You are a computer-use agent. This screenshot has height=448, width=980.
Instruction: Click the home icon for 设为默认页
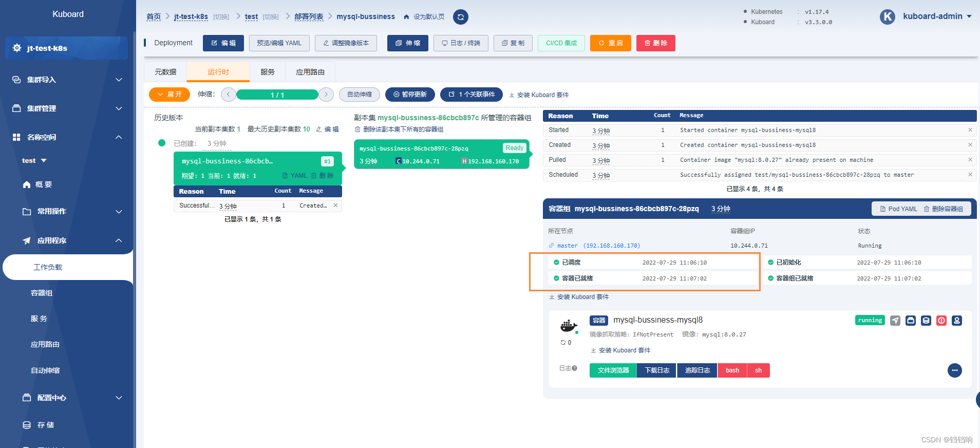(406, 17)
